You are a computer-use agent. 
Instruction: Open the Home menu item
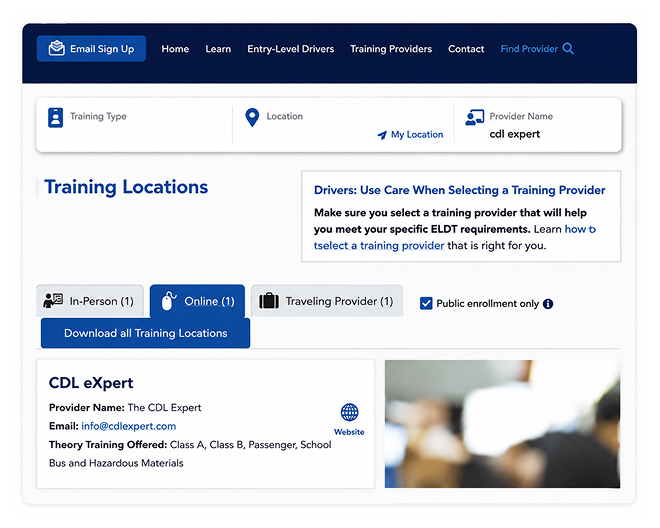tap(175, 49)
